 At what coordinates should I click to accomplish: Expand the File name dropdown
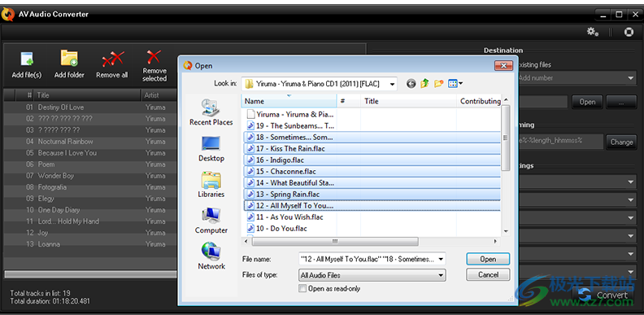tap(441, 259)
